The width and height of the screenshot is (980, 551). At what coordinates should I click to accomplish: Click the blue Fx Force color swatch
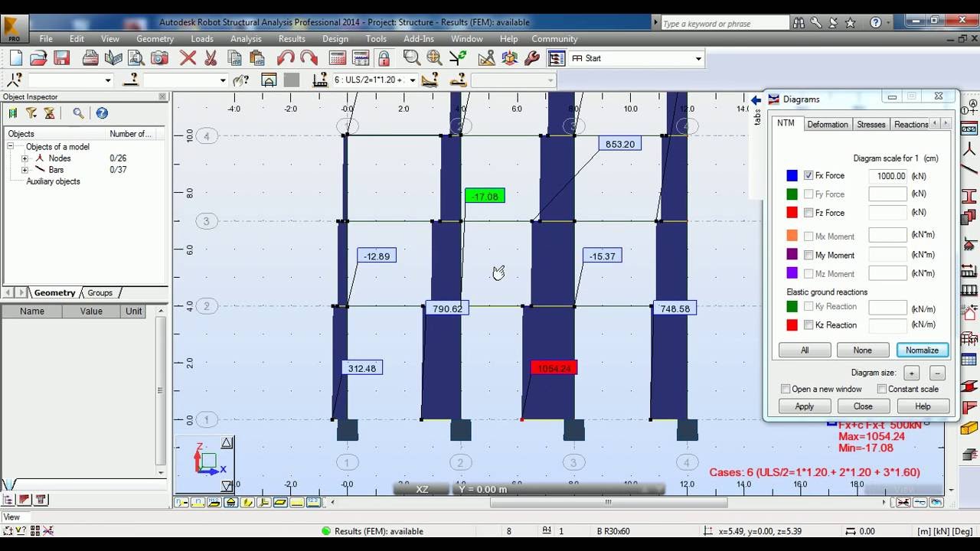pyautogui.click(x=792, y=175)
